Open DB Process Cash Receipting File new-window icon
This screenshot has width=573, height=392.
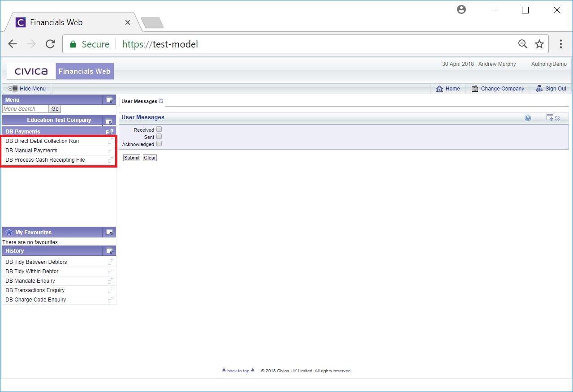(x=110, y=160)
